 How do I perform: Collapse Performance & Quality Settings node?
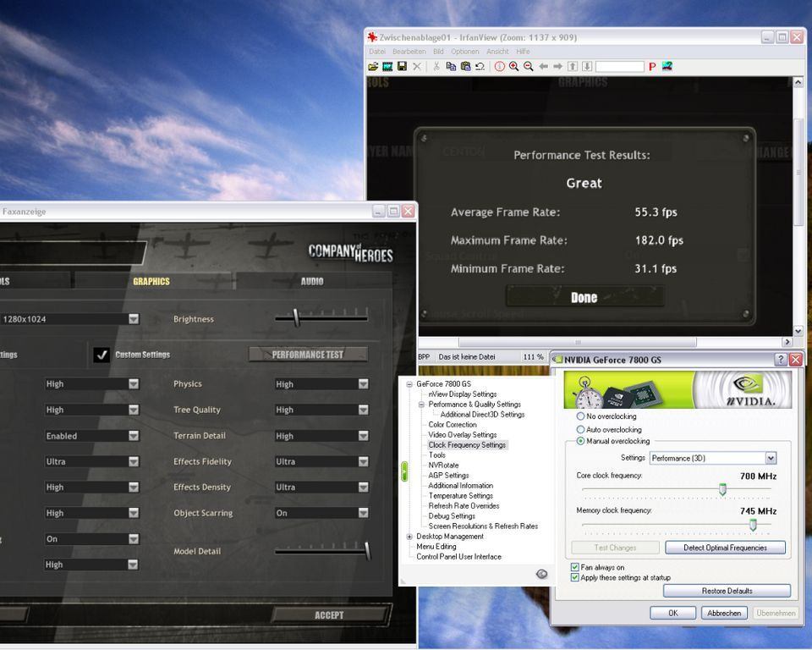[421, 405]
